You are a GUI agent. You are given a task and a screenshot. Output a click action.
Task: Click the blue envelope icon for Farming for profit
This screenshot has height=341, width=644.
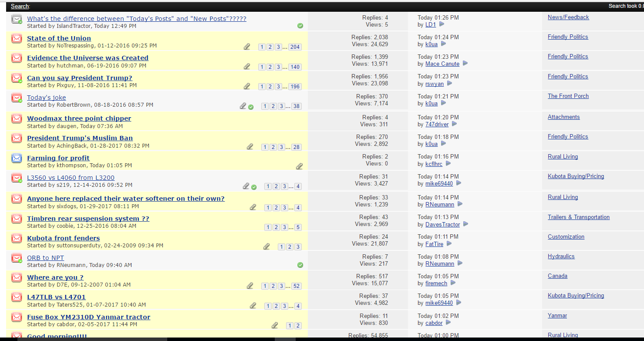tap(17, 159)
